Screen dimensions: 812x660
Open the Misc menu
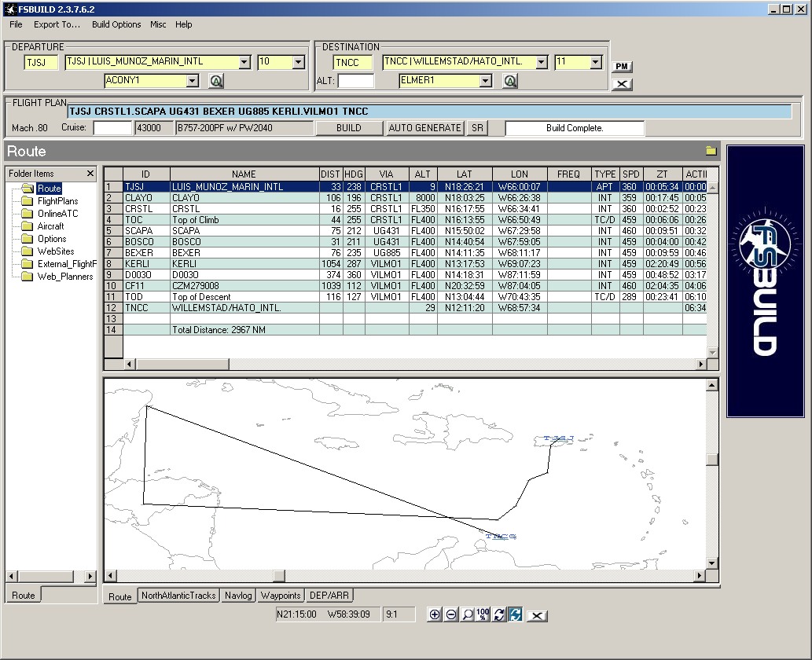pyautogui.click(x=159, y=24)
